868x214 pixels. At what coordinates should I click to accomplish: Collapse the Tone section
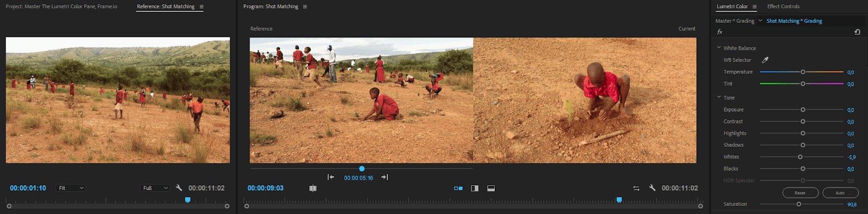tap(719, 98)
